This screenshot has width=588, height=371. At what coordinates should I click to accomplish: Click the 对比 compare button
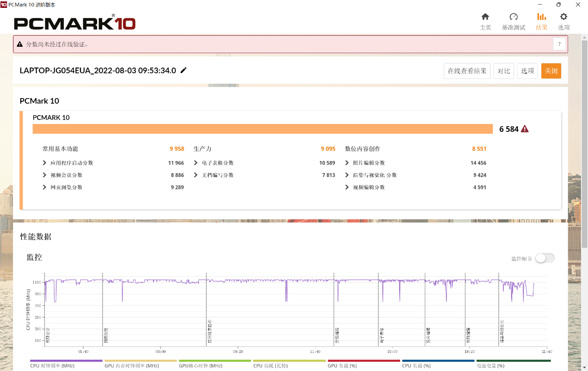(504, 71)
